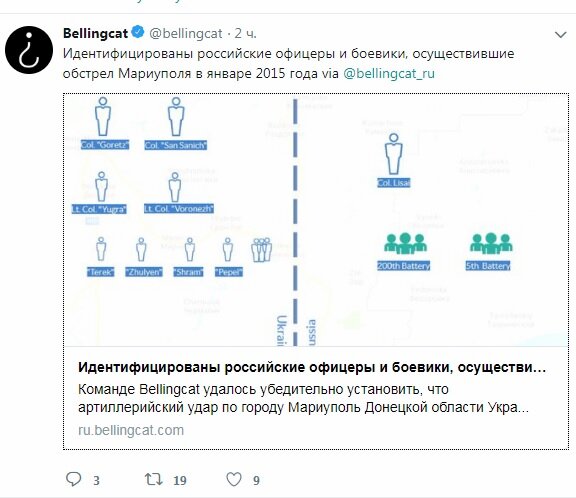The width and height of the screenshot is (576, 498).
Task: Click the retweet count 19
Action: point(180,480)
